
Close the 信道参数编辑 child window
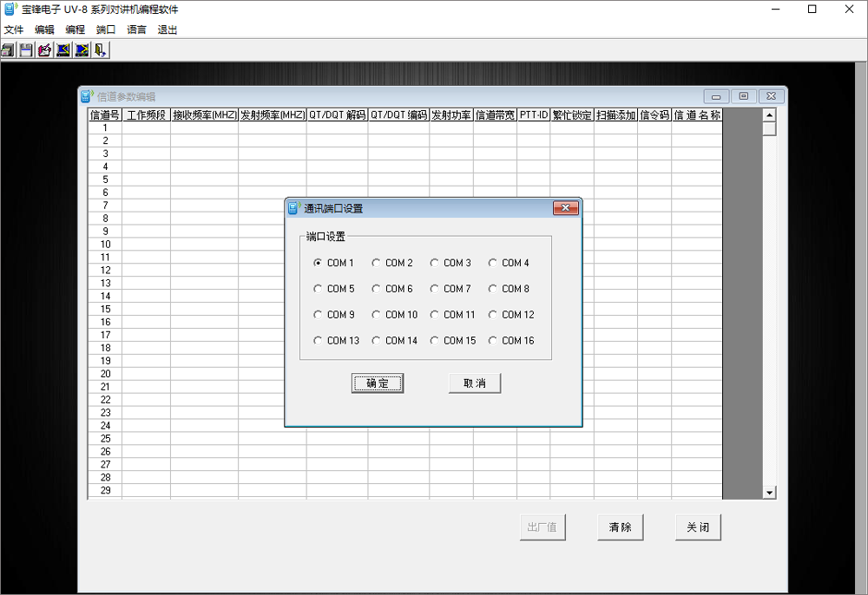click(x=771, y=96)
